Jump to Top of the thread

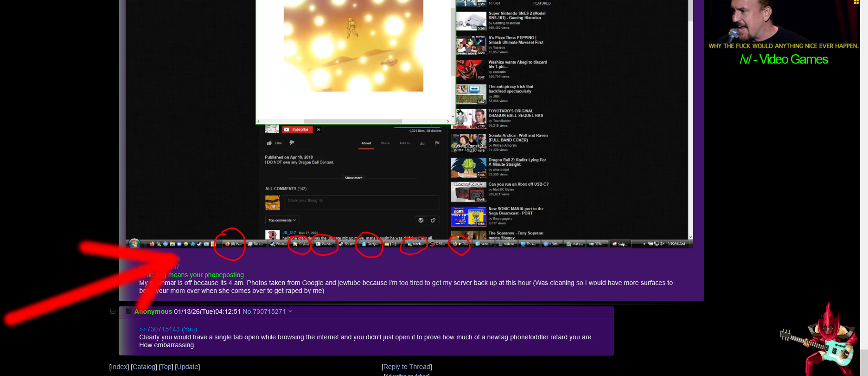[x=166, y=367]
